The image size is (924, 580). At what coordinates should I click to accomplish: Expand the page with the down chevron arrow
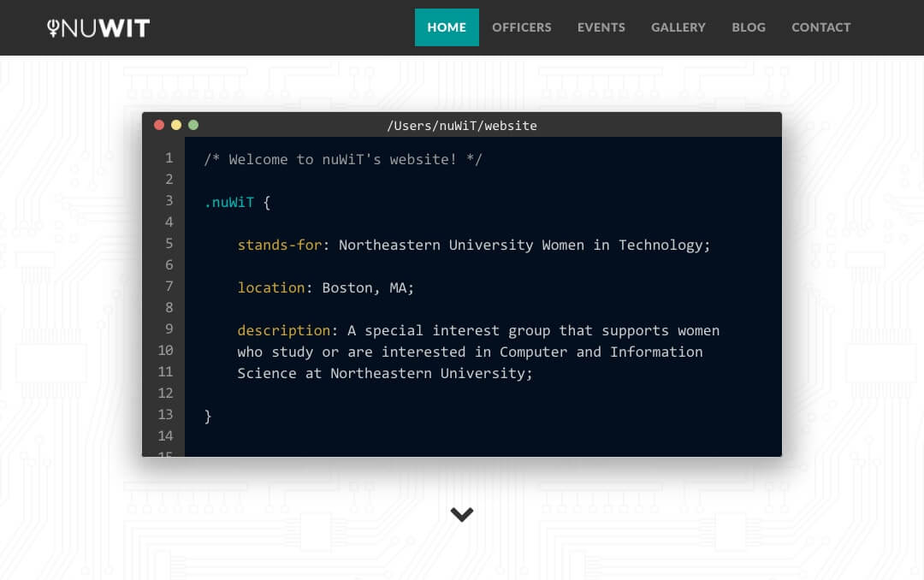pyautogui.click(x=462, y=514)
